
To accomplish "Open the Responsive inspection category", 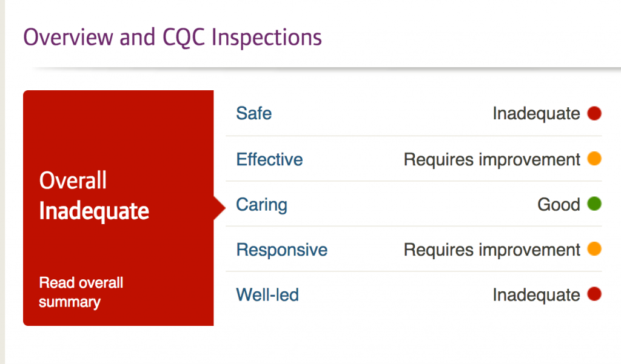I will coord(281,250).
